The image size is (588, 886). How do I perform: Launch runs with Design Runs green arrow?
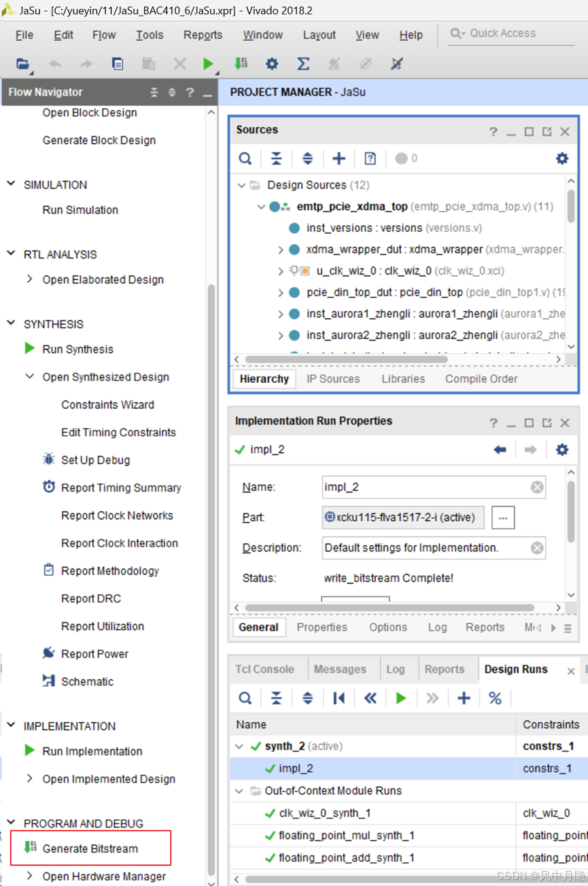point(401,698)
